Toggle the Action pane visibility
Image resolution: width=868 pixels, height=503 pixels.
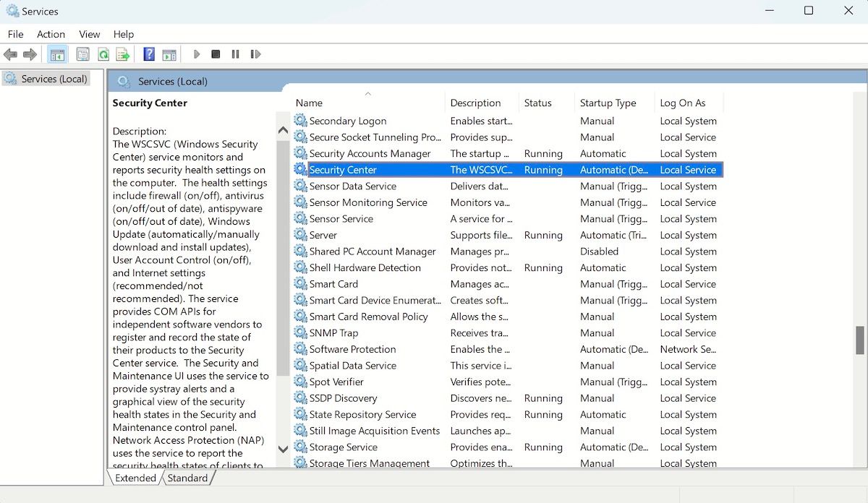click(x=169, y=53)
